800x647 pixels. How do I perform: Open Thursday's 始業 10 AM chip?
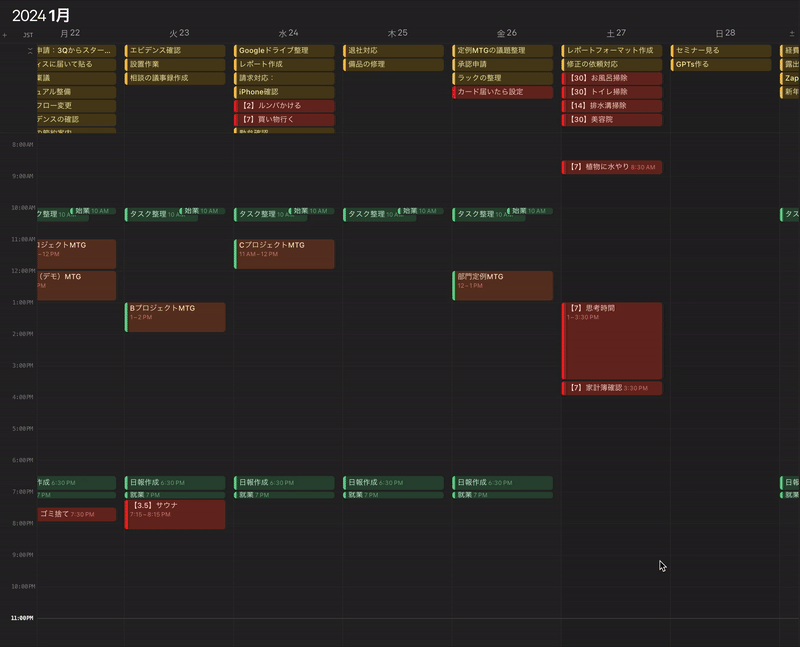pyautogui.click(x=420, y=211)
